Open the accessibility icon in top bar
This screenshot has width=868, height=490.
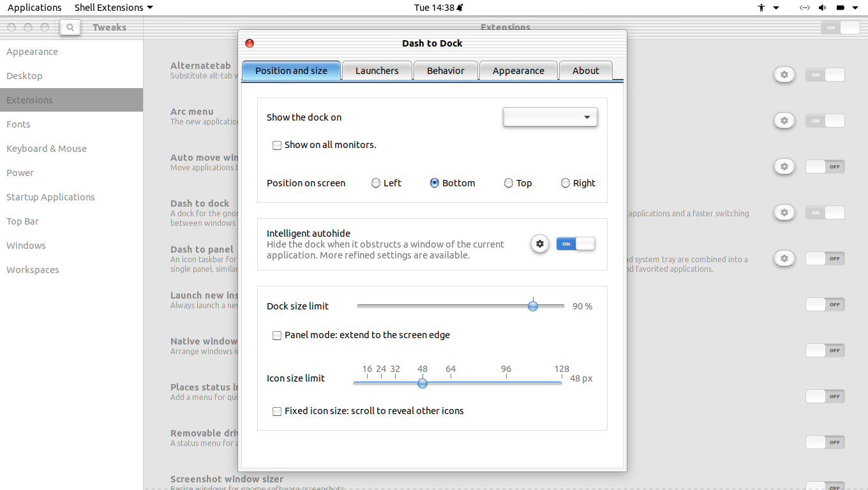pos(761,8)
